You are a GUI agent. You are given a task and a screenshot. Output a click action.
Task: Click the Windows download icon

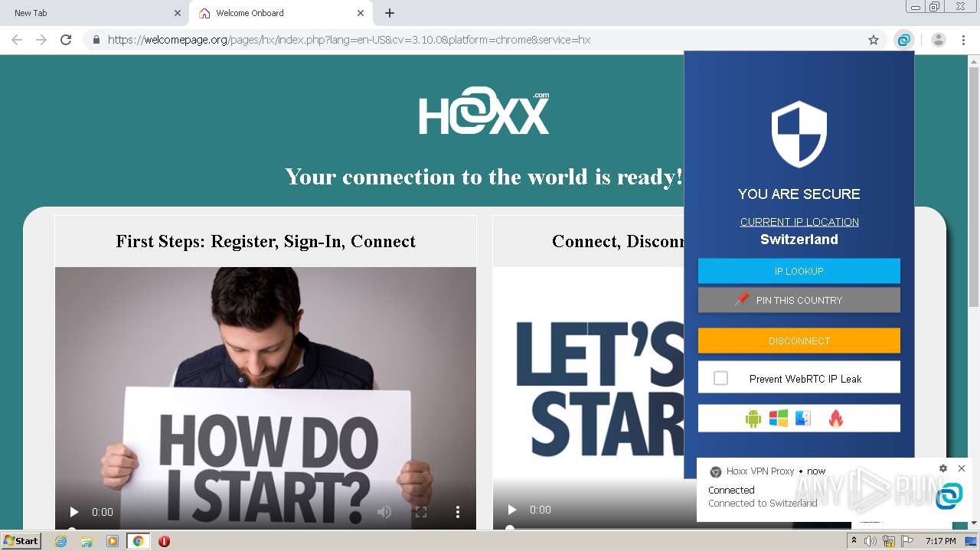click(779, 418)
